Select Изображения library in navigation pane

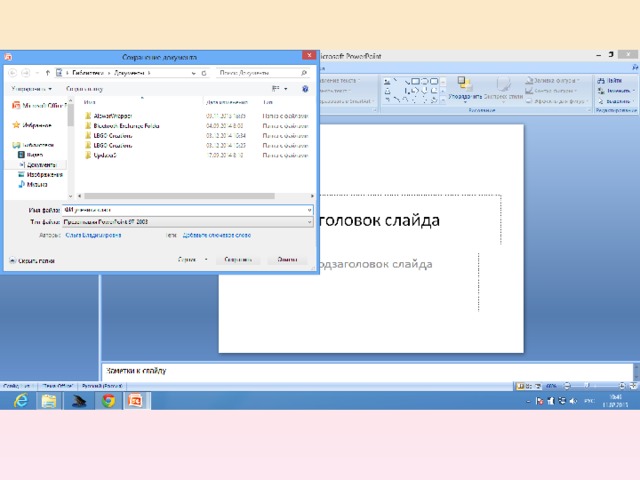[40, 174]
